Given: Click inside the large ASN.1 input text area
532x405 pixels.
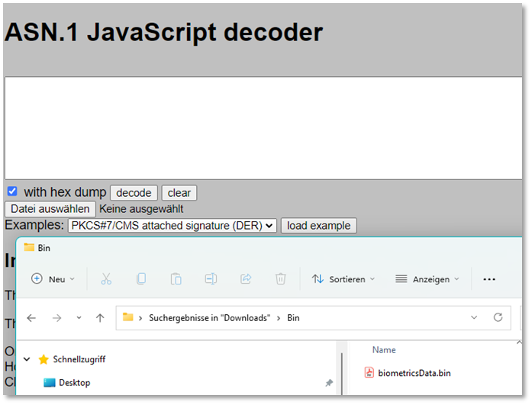Looking at the screenshot, I should pos(263,127).
